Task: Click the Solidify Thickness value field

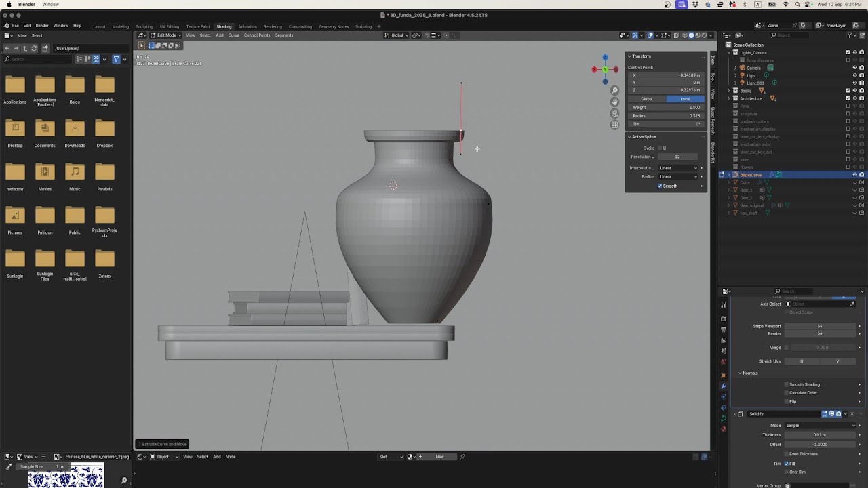Action: pos(820,435)
